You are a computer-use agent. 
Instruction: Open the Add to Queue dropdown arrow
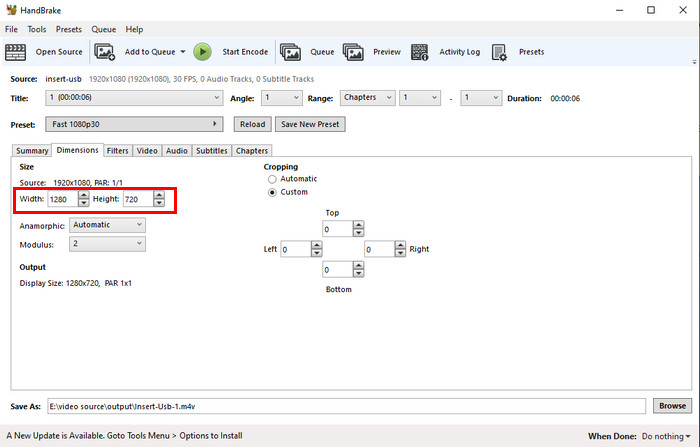pyautogui.click(x=183, y=52)
